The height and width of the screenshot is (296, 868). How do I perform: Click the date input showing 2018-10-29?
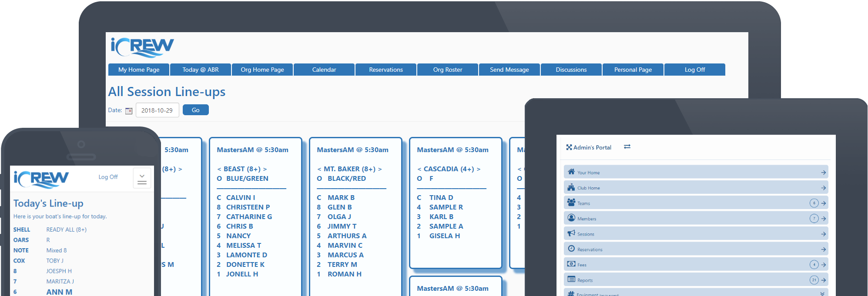(157, 110)
